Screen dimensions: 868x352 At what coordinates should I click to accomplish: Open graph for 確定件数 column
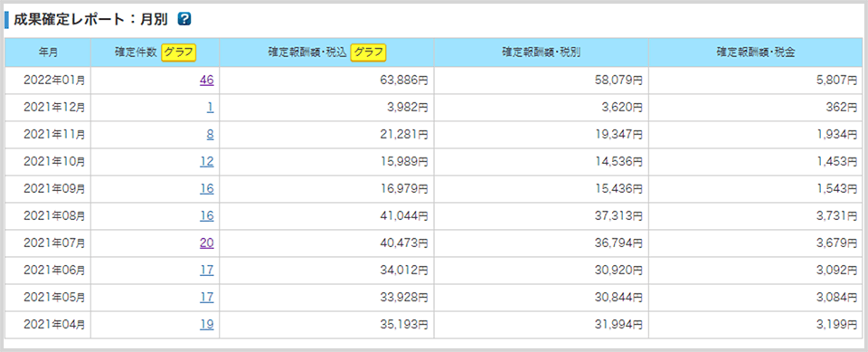point(179,52)
